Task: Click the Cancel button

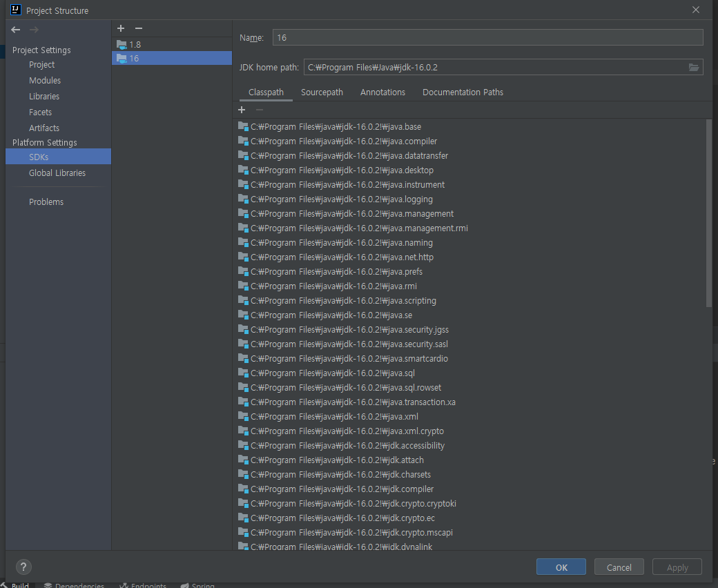Action: pos(619,567)
